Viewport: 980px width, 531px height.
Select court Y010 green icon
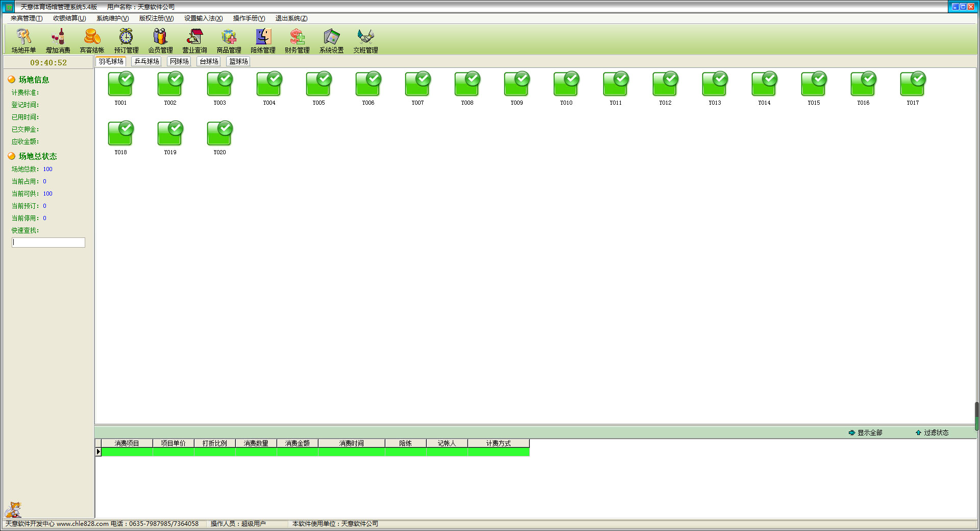(566, 84)
